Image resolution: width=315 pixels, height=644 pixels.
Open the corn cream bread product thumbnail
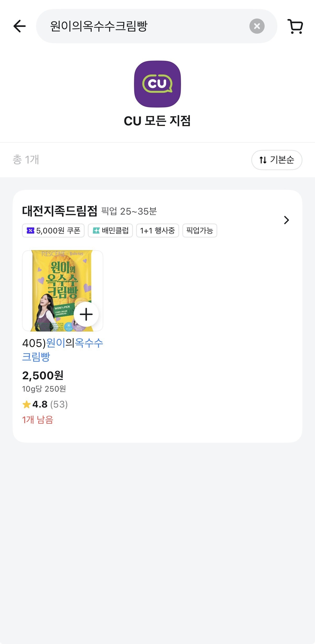click(x=63, y=291)
